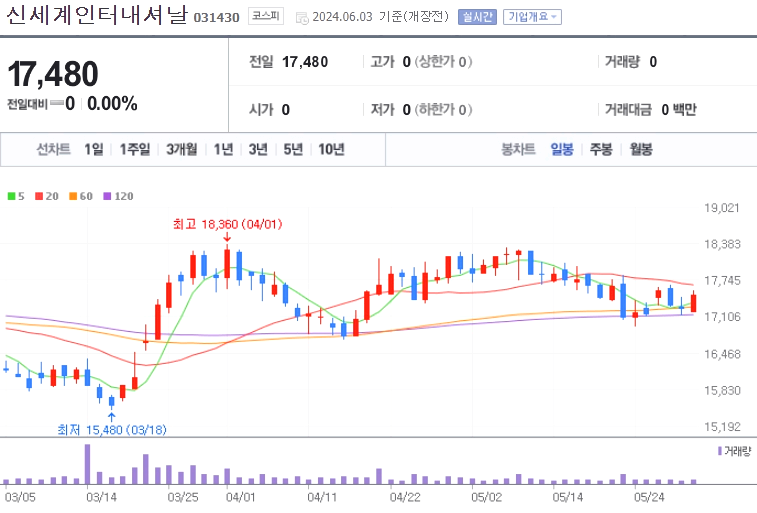The image size is (757, 513).
Task: Click the green 5-day moving average legend
Action: 16,196
